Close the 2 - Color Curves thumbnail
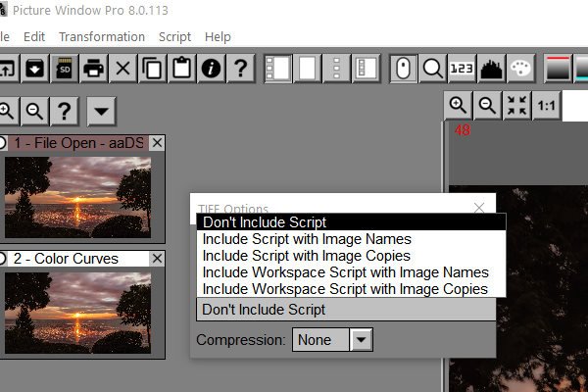Screen dimensions: 588x392 tap(158, 259)
